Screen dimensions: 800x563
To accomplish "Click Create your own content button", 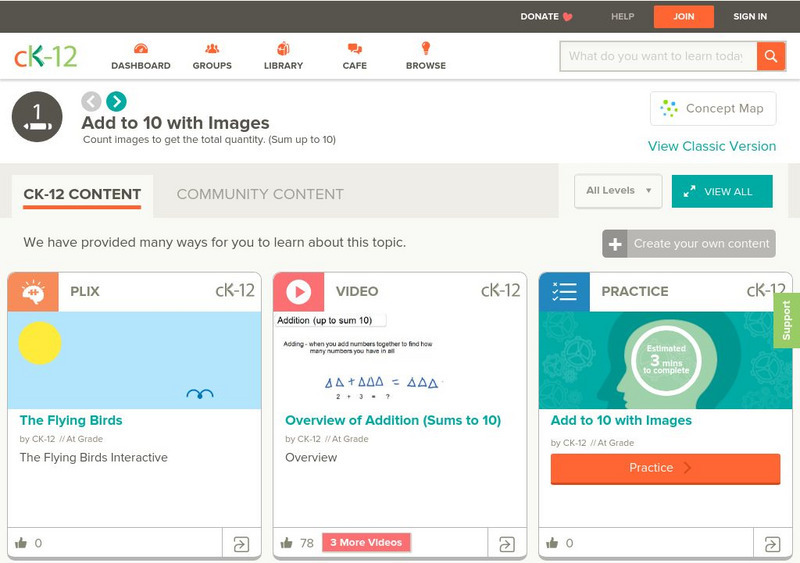I will pos(689,244).
